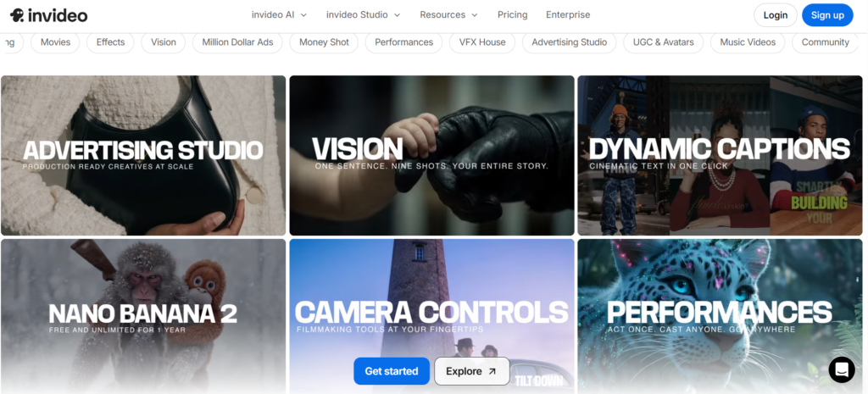Open the chat support bubble icon
The image size is (868, 394).
pyautogui.click(x=842, y=369)
